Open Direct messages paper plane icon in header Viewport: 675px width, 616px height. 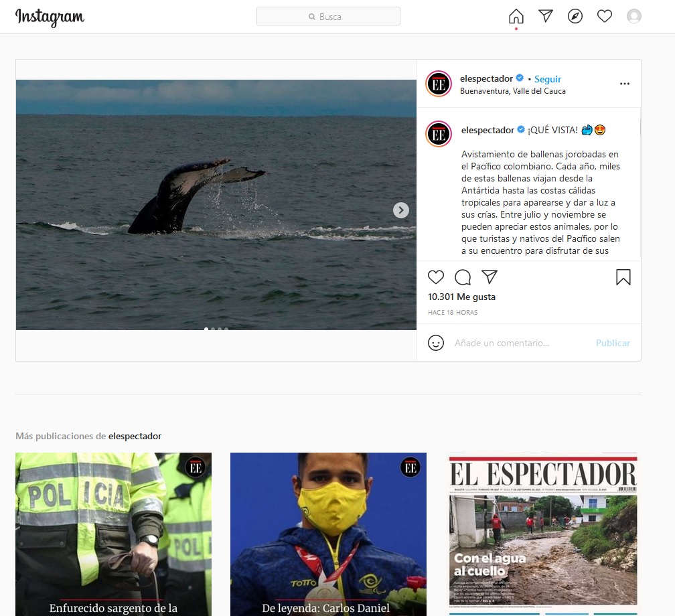pos(545,16)
